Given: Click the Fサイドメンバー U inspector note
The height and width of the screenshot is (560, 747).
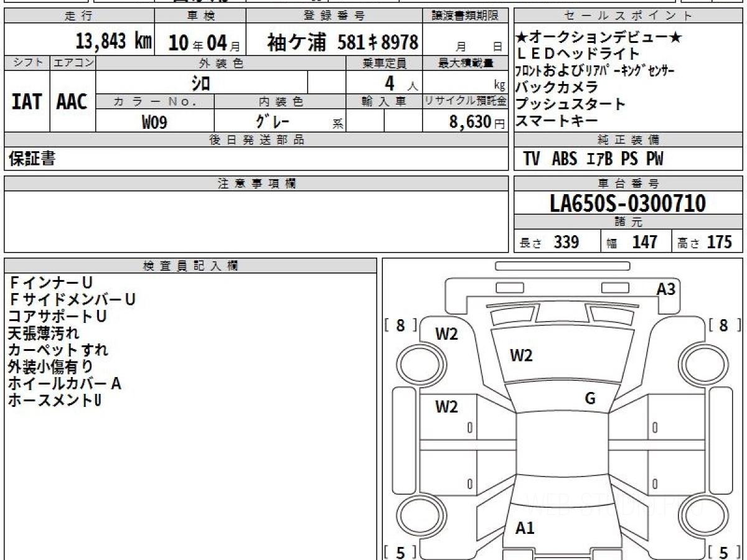Looking at the screenshot, I should [72, 300].
